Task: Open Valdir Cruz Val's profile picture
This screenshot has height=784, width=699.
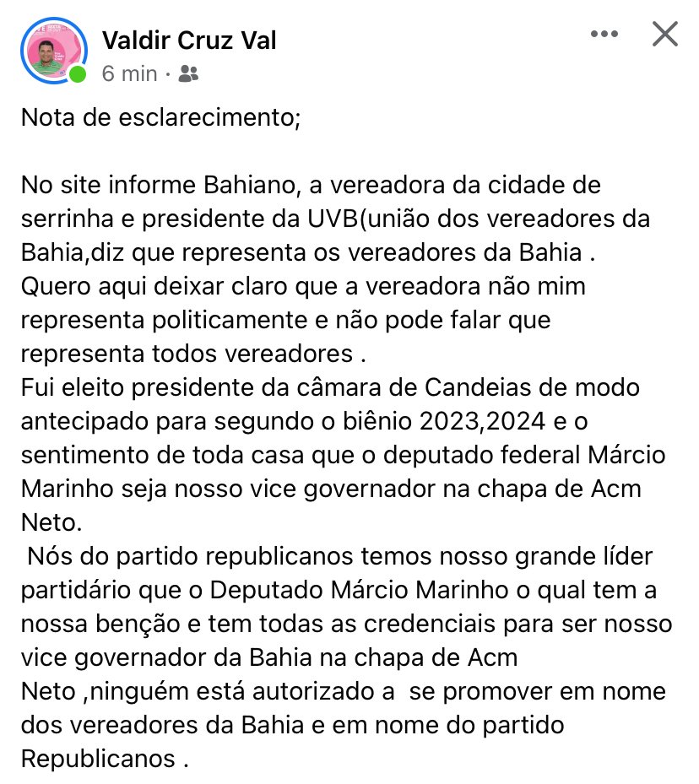Action: (x=53, y=51)
